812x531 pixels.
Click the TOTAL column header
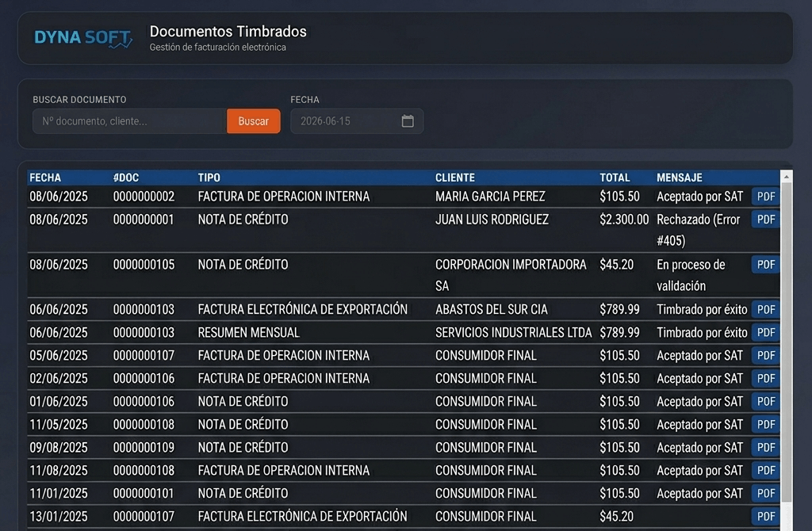coord(615,178)
